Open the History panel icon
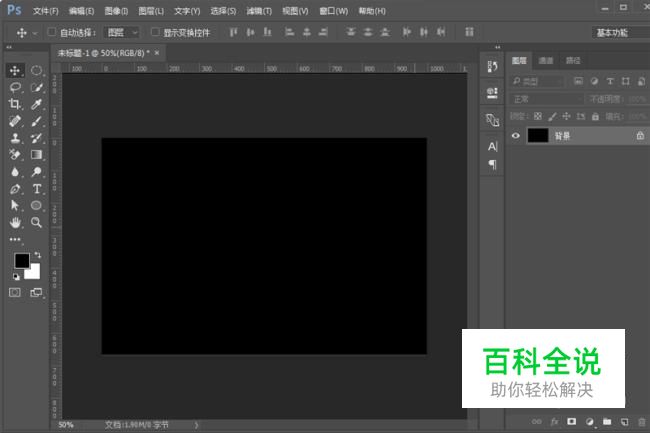Image resolution: width=650 pixels, height=433 pixels. click(x=491, y=66)
